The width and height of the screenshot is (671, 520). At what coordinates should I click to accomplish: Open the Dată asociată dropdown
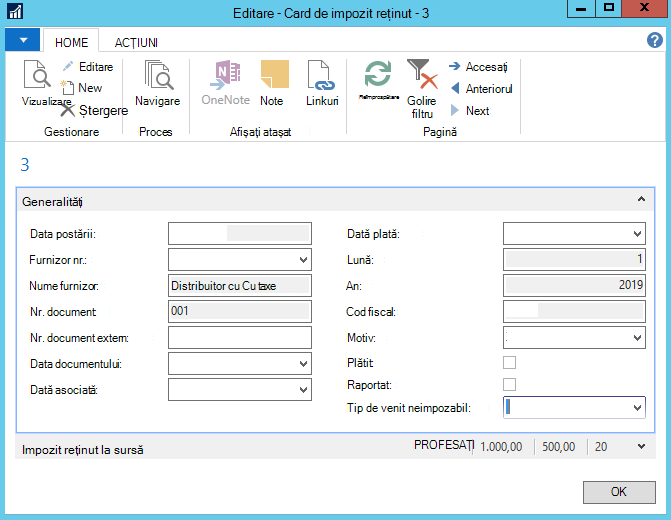[303, 390]
